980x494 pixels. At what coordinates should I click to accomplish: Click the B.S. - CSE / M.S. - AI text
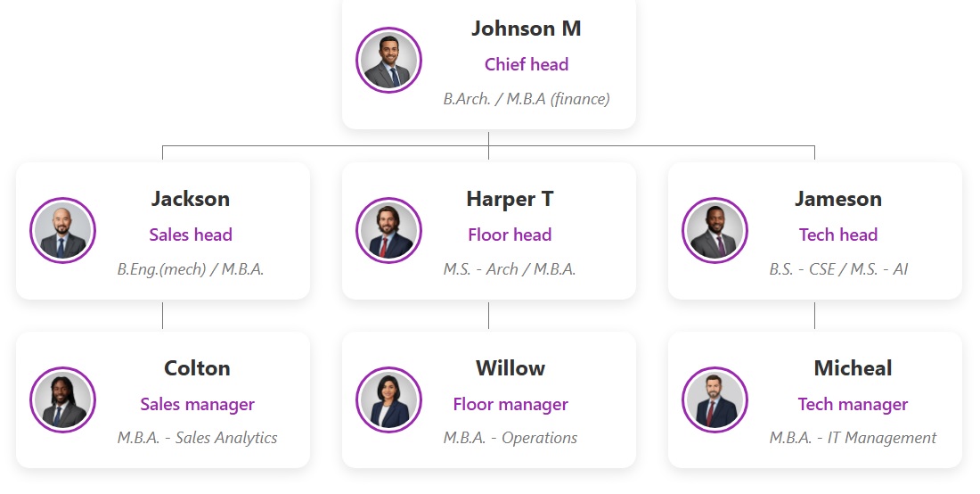[837, 268]
